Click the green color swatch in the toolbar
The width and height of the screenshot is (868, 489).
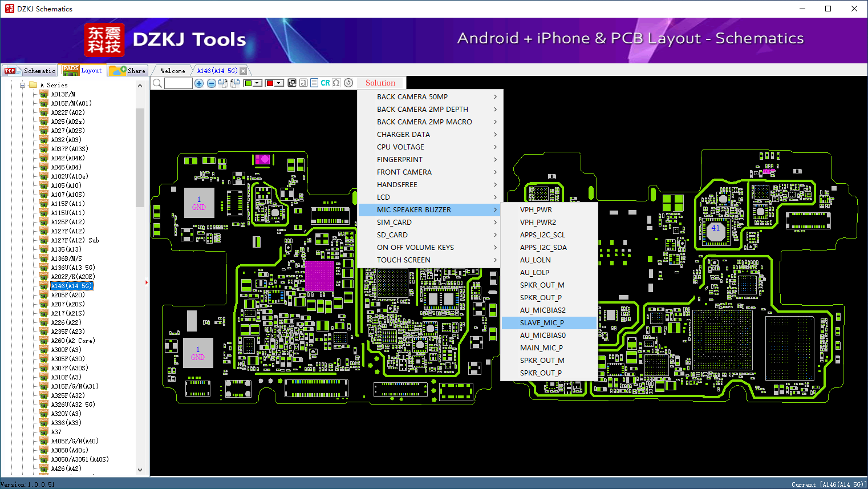(248, 83)
